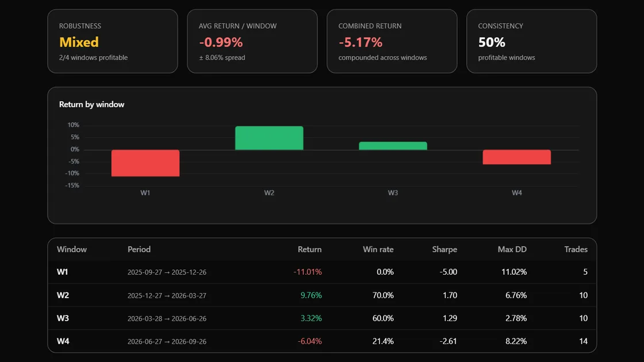The height and width of the screenshot is (362, 644).
Task: Click the 21.4% win rate cell
Action: [383, 341]
